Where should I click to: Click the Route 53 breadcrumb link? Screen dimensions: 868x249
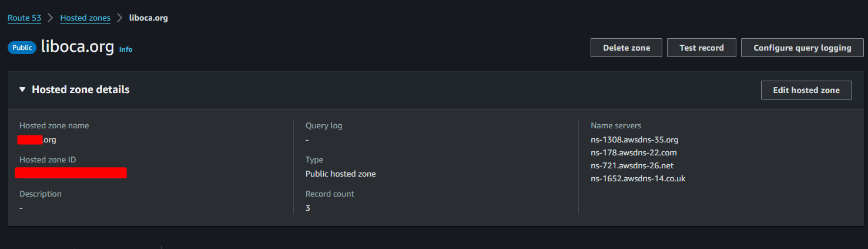[x=24, y=18]
